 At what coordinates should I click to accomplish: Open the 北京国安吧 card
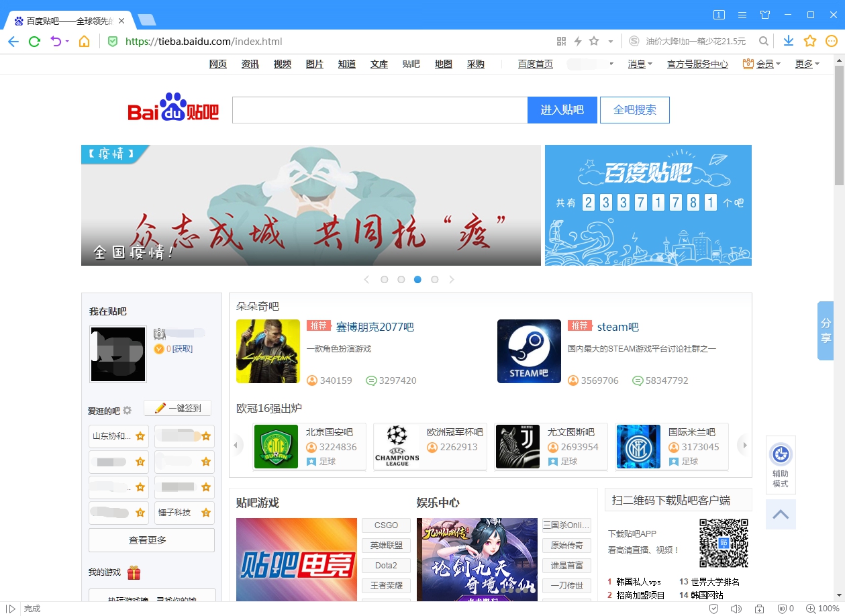pyautogui.click(x=309, y=446)
